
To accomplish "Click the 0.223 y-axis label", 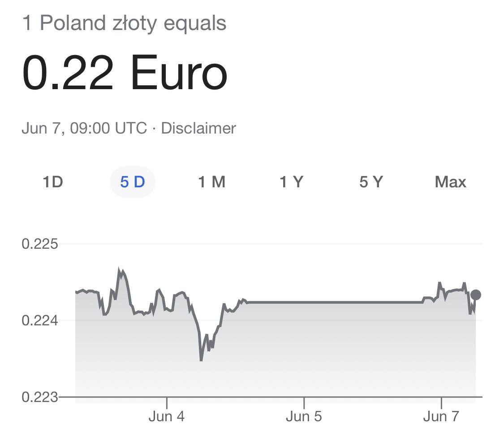I will point(40,397).
